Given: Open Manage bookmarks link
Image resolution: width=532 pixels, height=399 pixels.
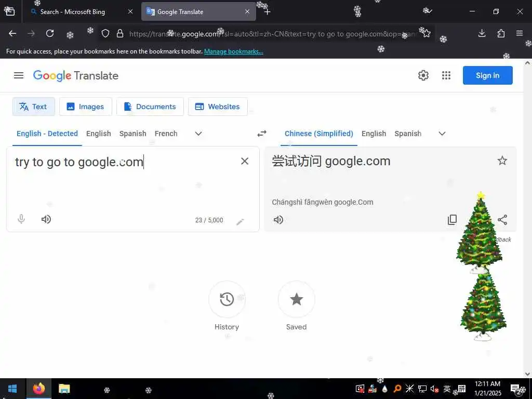Looking at the screenshot, I should click(x=233, y=51).
